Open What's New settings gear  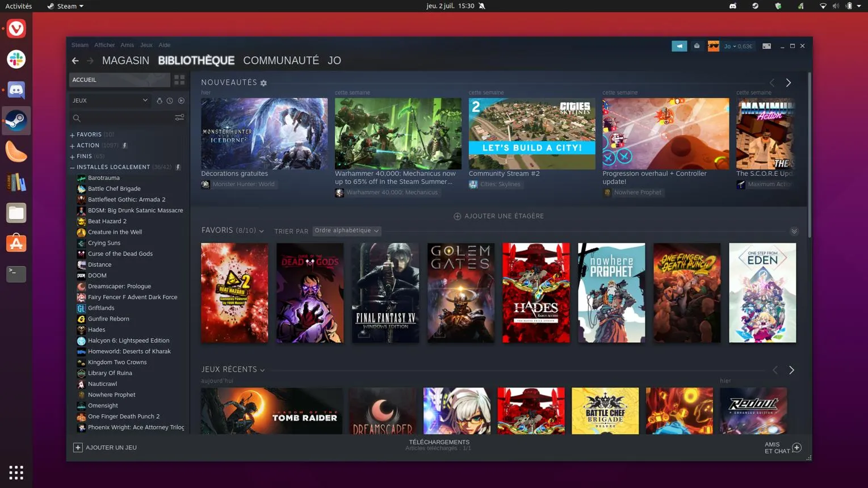coord(263,83)
